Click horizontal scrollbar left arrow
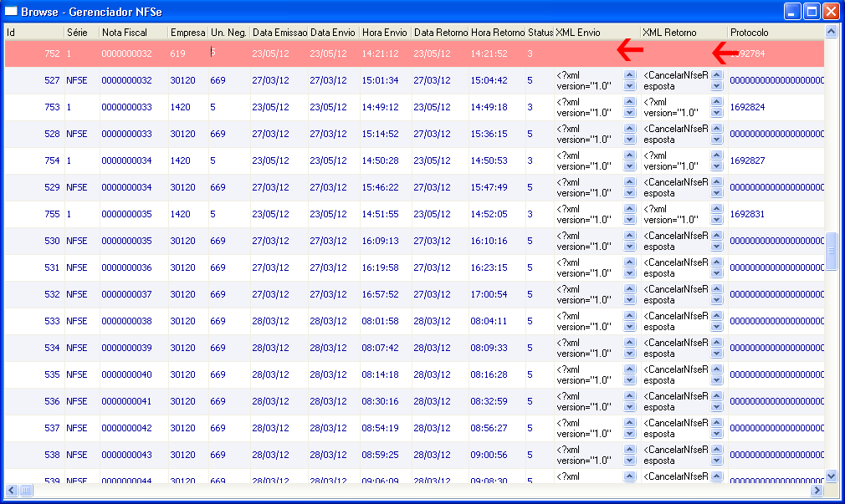The width and height of the screenshot is (845, 504). (x=12, y=490)
